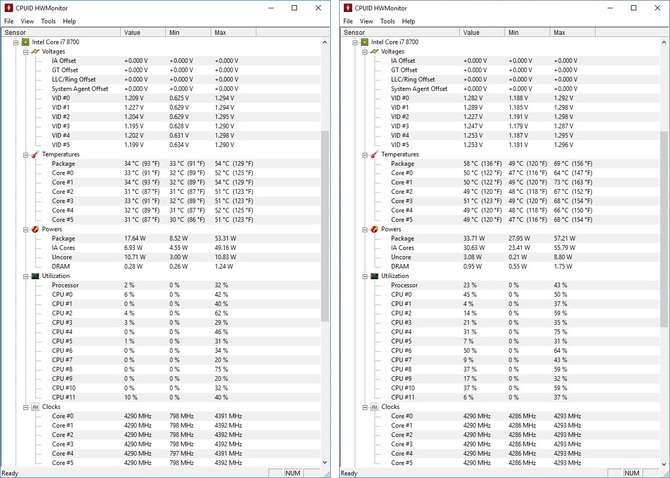The image size is (670, 478).
Task: Click the 57.21 W package max value in right window
Action: (564, 238)
